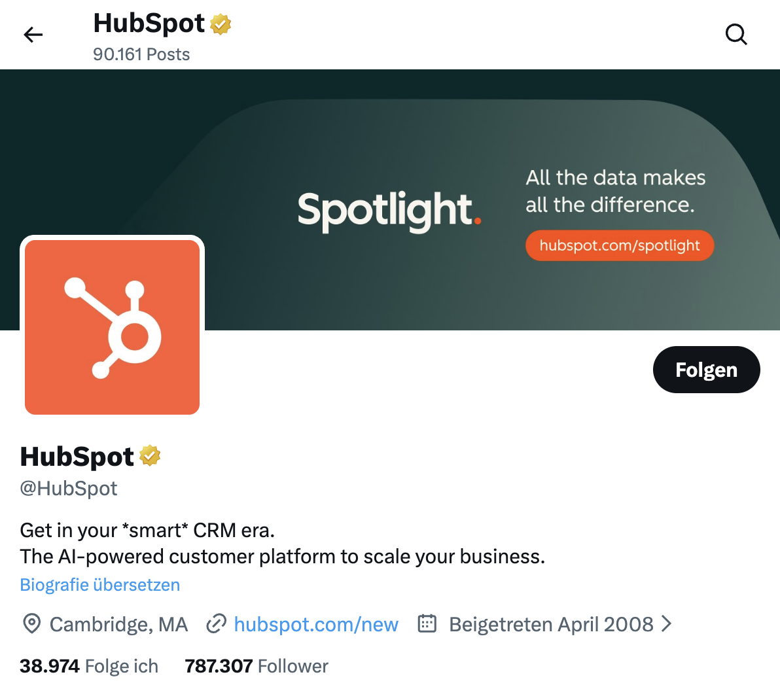The image size is (780, 700).
Task: Click the orange hubspot.com/spotlight pill in banner
Action: click(x=619, y=245)
